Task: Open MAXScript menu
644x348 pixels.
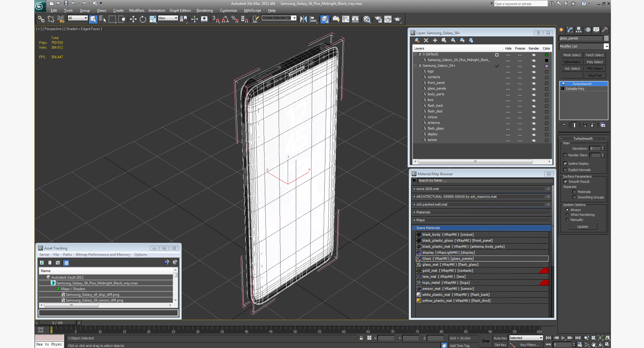Action: 252,10
